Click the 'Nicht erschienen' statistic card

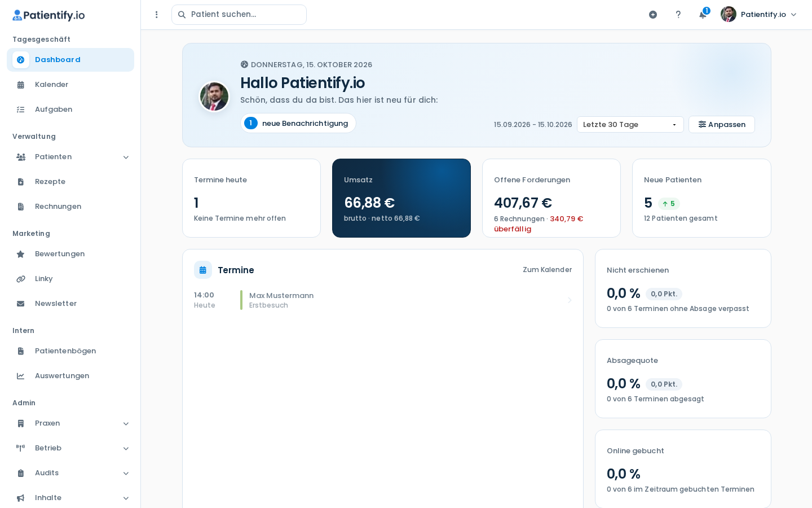[x=683, y=288]
